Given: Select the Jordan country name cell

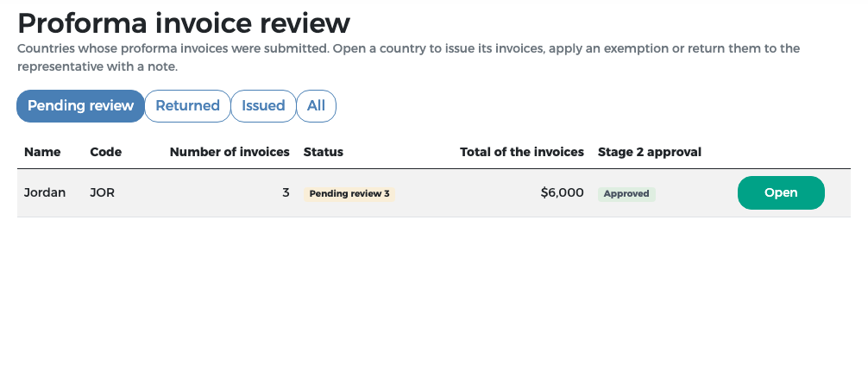Looking at the screenshot, I should pos(45,192).
